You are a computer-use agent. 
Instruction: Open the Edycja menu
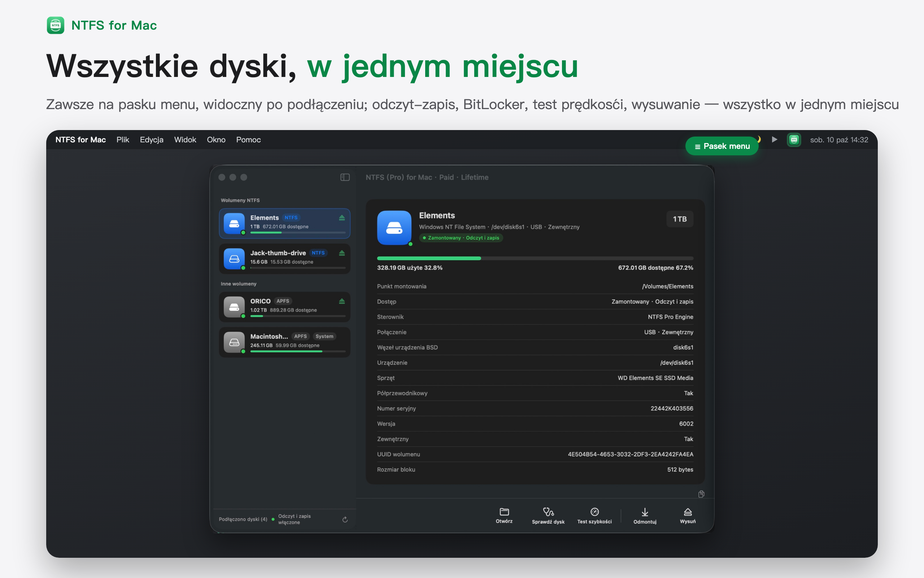point(152,140)
